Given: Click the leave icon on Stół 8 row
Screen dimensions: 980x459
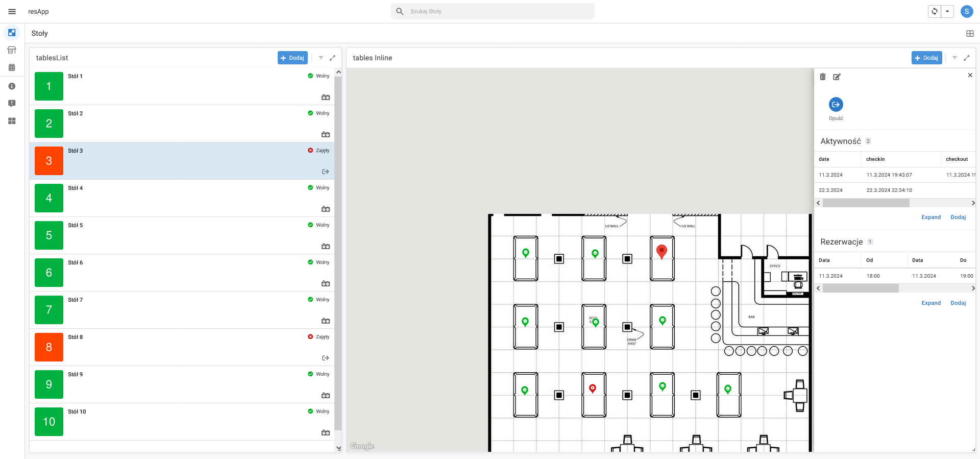Looking at the screenshot, I should (325, 358).
